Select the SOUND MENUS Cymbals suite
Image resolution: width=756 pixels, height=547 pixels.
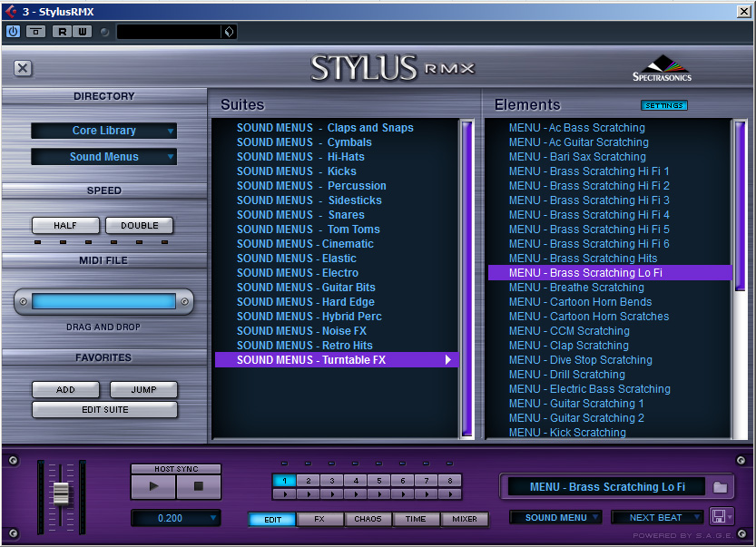tap(336, 142)
